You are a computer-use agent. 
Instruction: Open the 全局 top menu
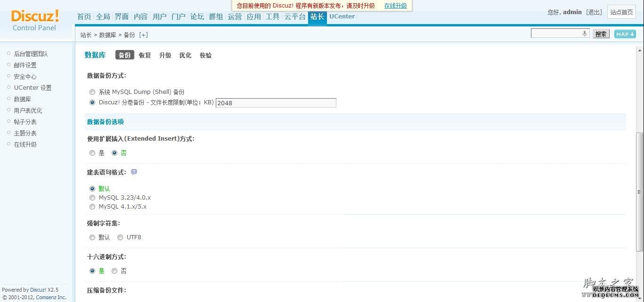pyautogui.click(x=103, y=17)
